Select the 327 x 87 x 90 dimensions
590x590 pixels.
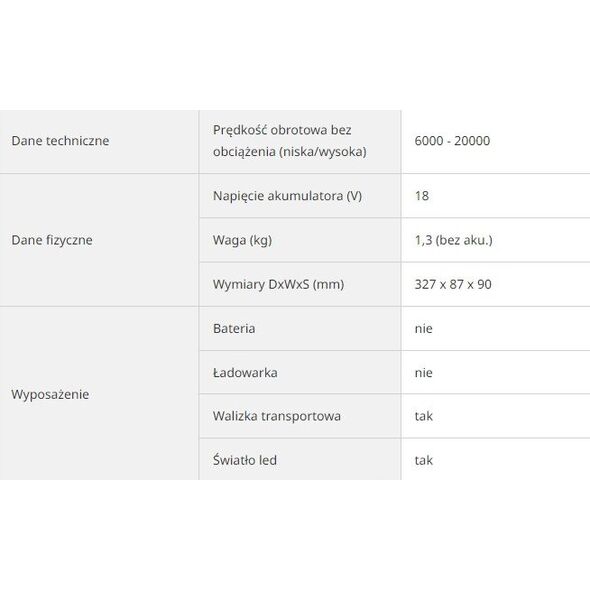pos(453,284)
